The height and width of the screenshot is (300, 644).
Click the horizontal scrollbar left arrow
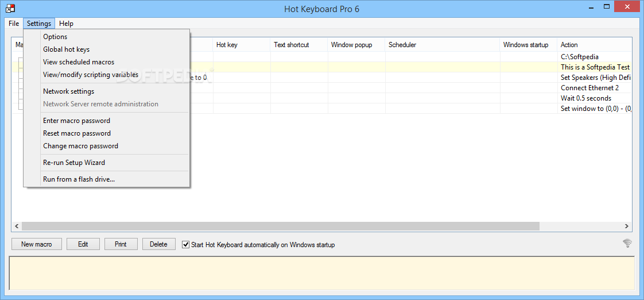pyautogui.click(x=17, y=226)
